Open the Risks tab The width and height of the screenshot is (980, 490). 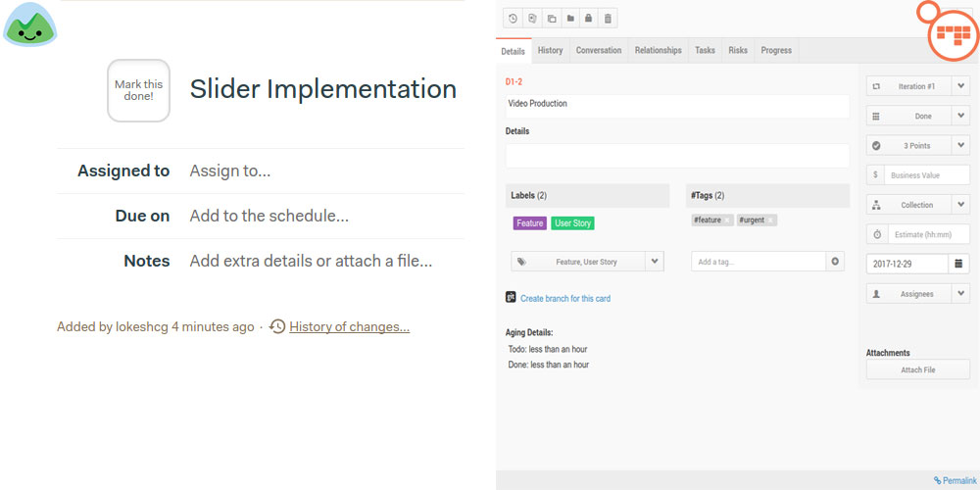737,51
